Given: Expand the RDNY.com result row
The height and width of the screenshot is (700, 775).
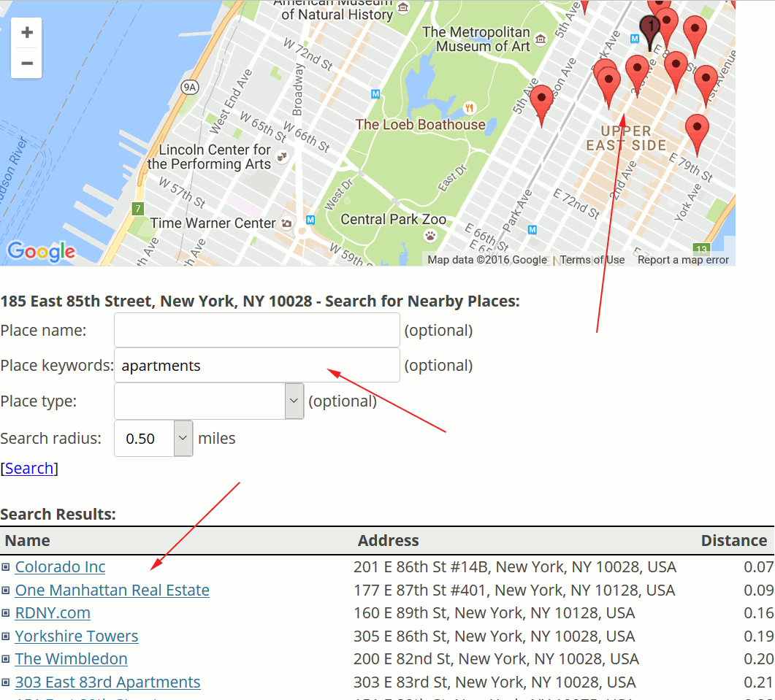Looking at the screenshot, I should [5, 613].
